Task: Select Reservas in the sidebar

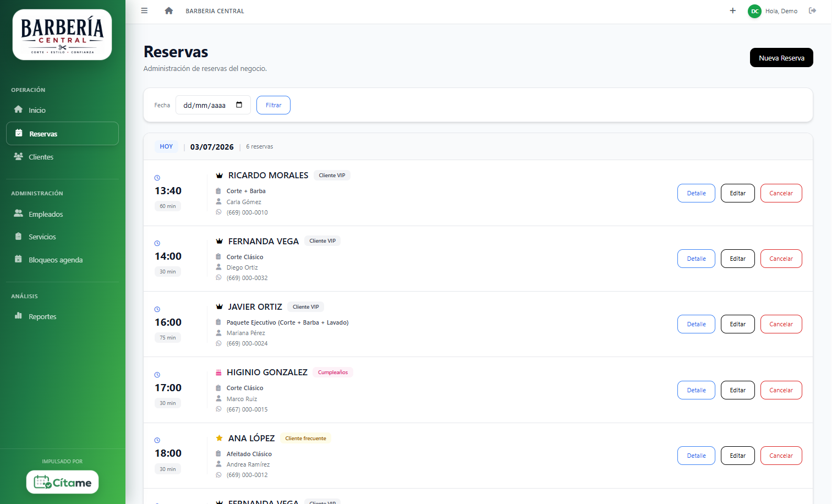Action: pyautogui.click(x=62, y=134)
